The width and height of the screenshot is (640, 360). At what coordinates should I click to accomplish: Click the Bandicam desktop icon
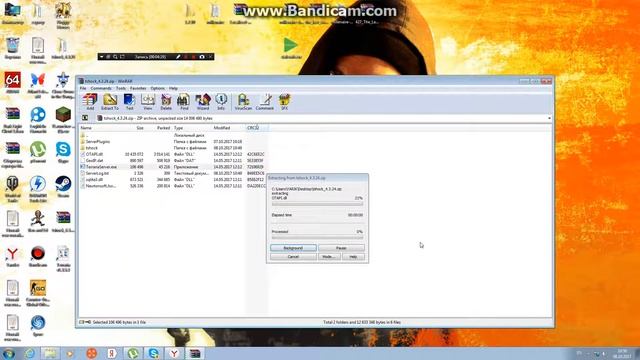coord(38,256)
